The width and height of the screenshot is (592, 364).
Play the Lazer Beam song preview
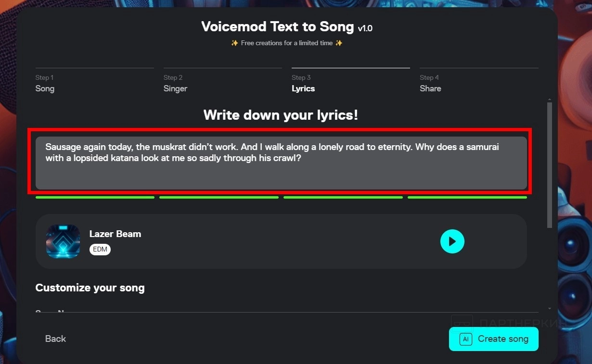click(x=452, y=241)
